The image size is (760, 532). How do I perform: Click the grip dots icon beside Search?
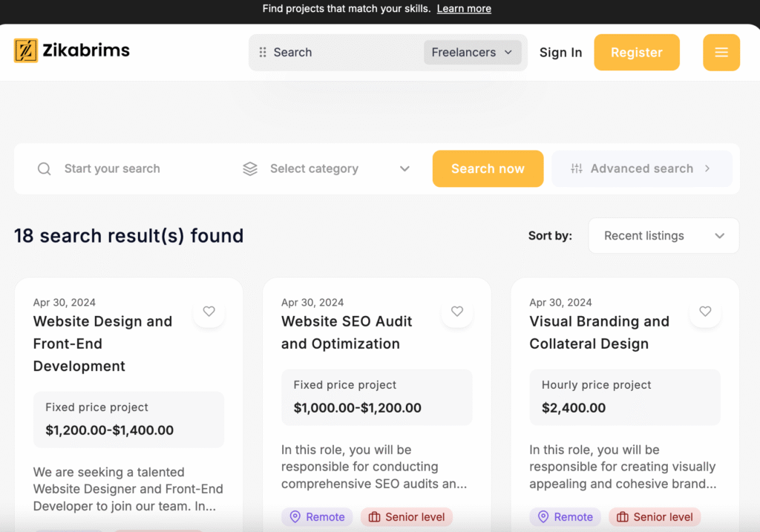tap(263, 53)
